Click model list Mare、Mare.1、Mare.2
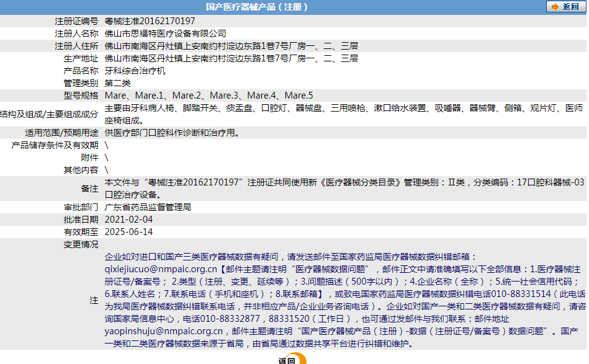The height and width of the screenshot is (364, 589). pyautogui.click(x=153, y=95)
